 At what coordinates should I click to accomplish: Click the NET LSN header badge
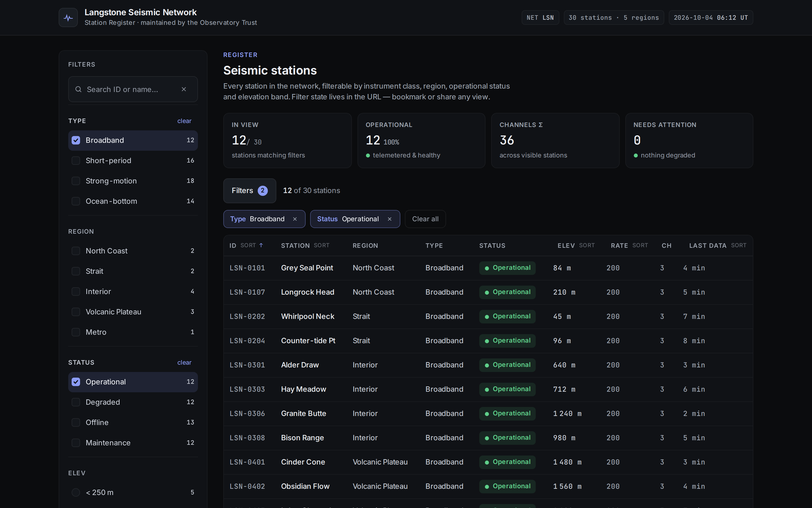pos(540,17)
